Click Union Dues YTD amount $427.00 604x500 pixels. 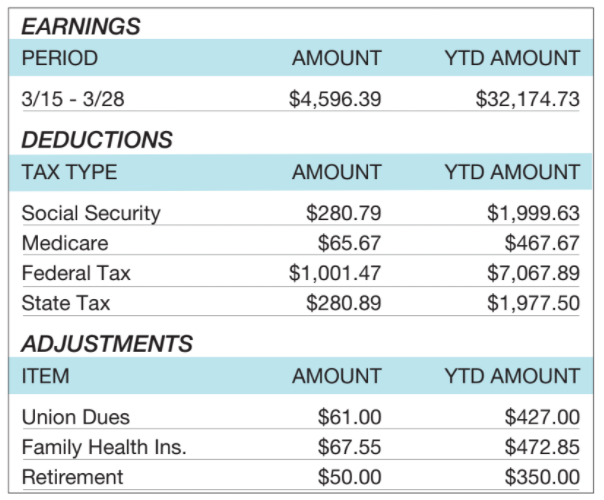point(542,417)
